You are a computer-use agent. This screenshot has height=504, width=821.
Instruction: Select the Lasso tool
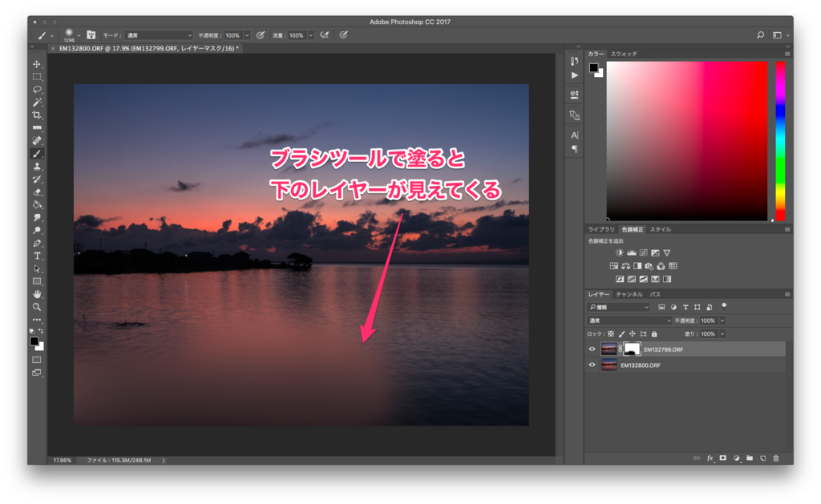pyautogui.click(x=37, y=90)
